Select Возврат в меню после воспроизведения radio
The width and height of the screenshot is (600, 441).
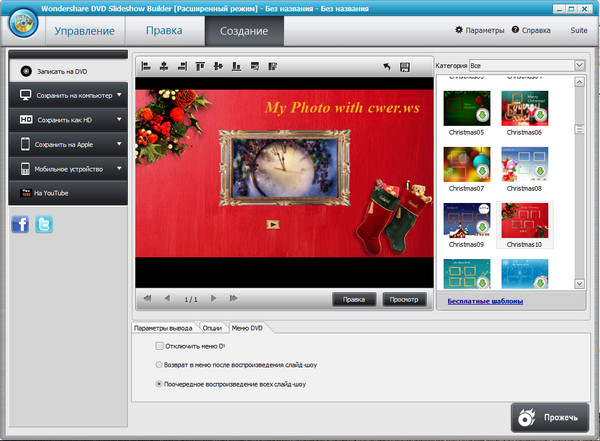(x=159, y=364)
